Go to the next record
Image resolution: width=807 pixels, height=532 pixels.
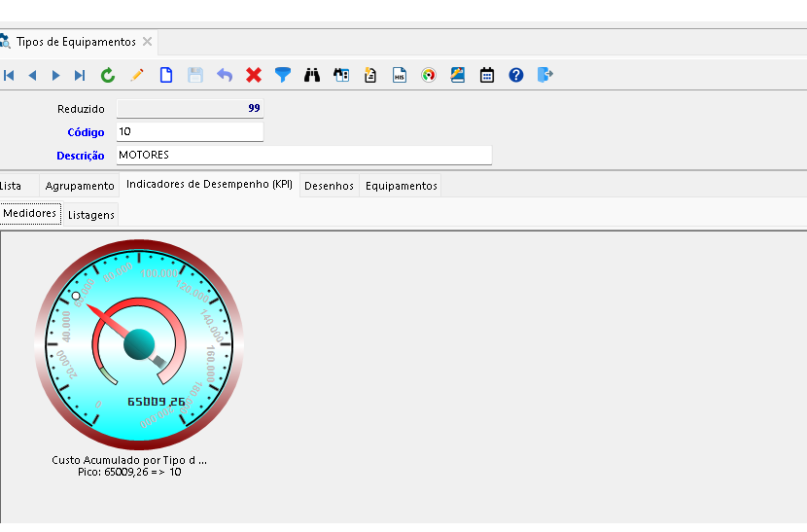(55, 75)
